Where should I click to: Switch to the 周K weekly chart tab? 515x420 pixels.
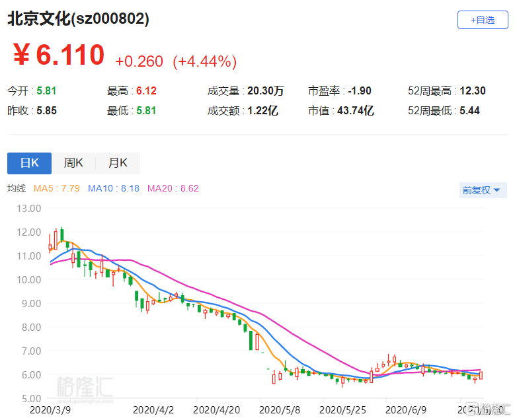coord(73,163)
